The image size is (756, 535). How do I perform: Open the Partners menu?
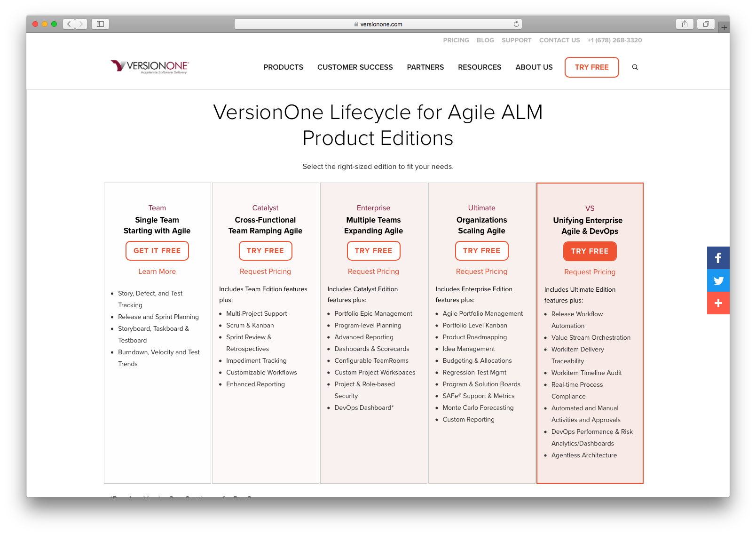tap(425, 67)
